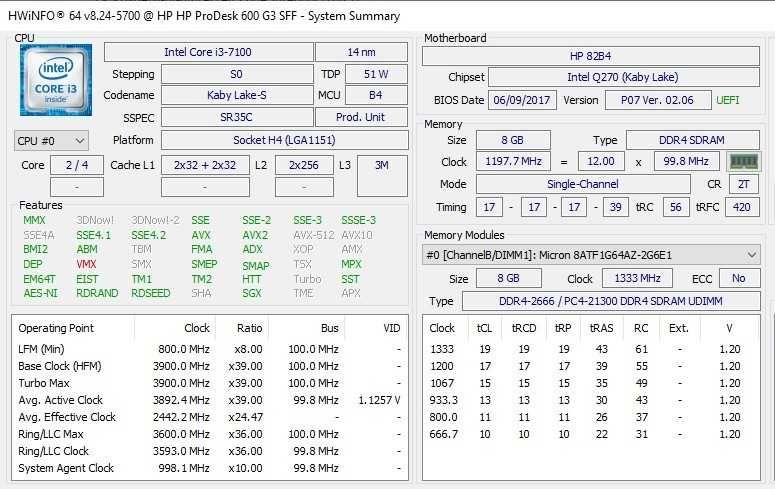The height and width of the screenshot is (489, 775).
Task: Click the module clock 1333 MHz field
Action: pos(638,278)
